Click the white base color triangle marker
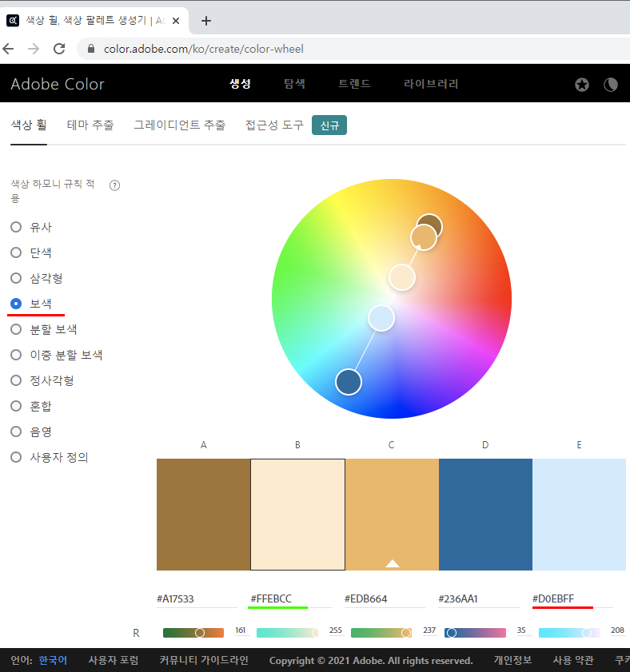Viewport: 630px width, 672px height. tap(393, 563)
